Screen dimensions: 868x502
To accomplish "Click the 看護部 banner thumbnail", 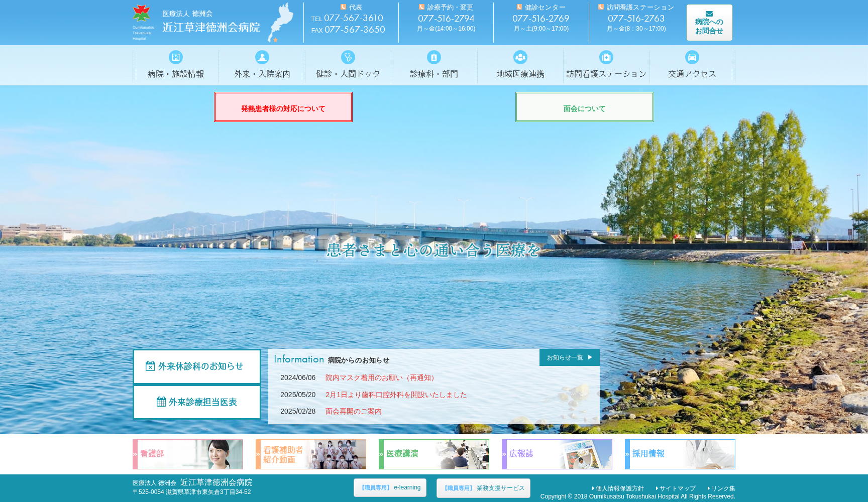I will pyautogui.click(x=188, y=453).
